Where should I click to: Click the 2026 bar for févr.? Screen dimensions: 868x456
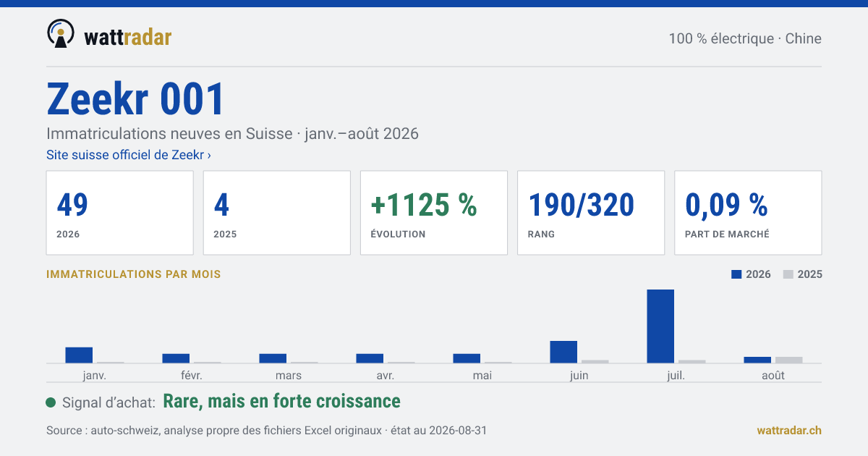[176, 358]
